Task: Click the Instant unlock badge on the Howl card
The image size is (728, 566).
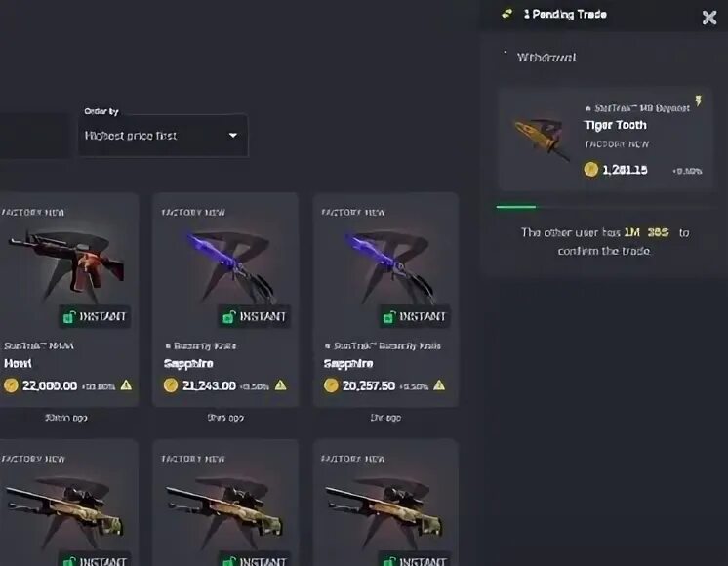Action: point(95,316)
